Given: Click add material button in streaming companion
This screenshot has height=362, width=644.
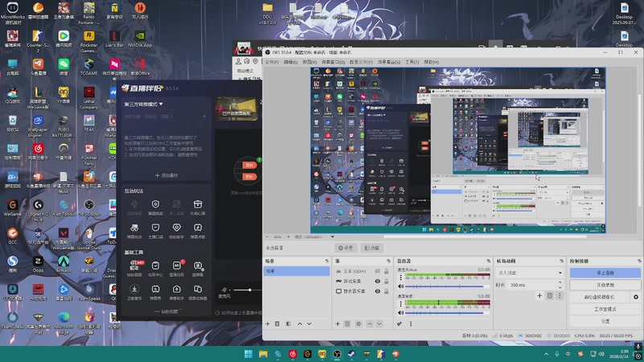Looking at the screenshot, I should 167,175.
